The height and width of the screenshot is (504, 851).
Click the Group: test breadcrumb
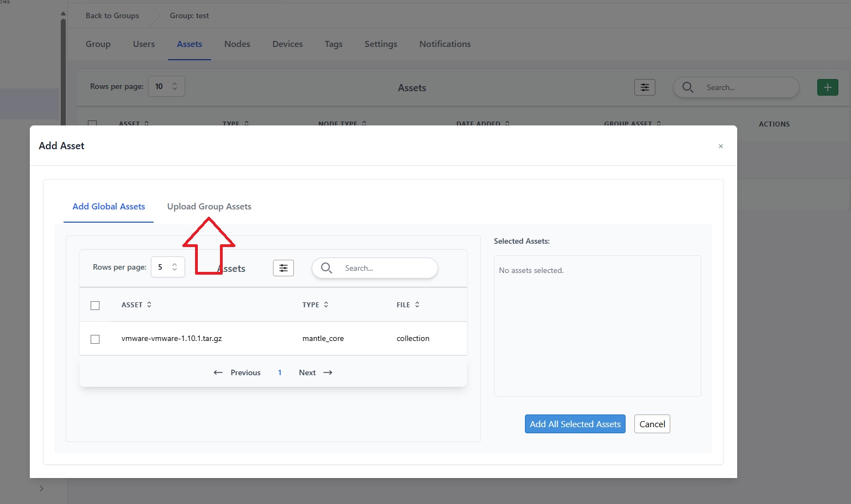click(x=190, y=15)
